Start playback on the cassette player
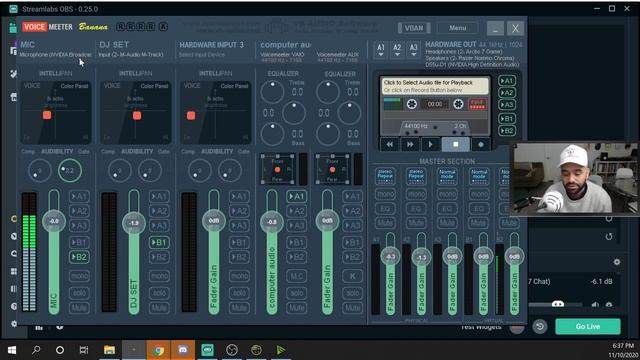 coord(430,144)
